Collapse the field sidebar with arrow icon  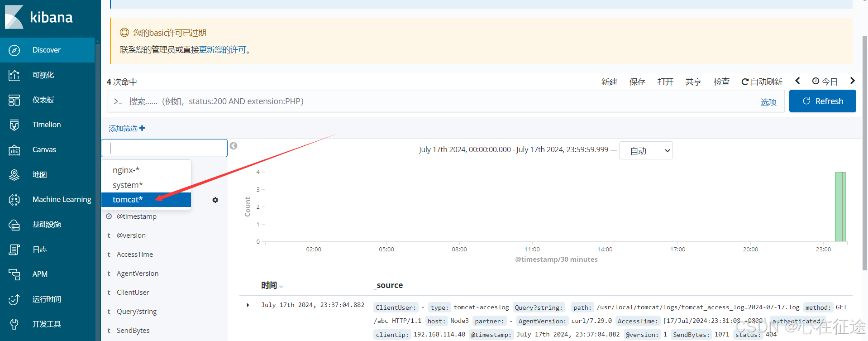pyautogui.click(x=234, y=146)
